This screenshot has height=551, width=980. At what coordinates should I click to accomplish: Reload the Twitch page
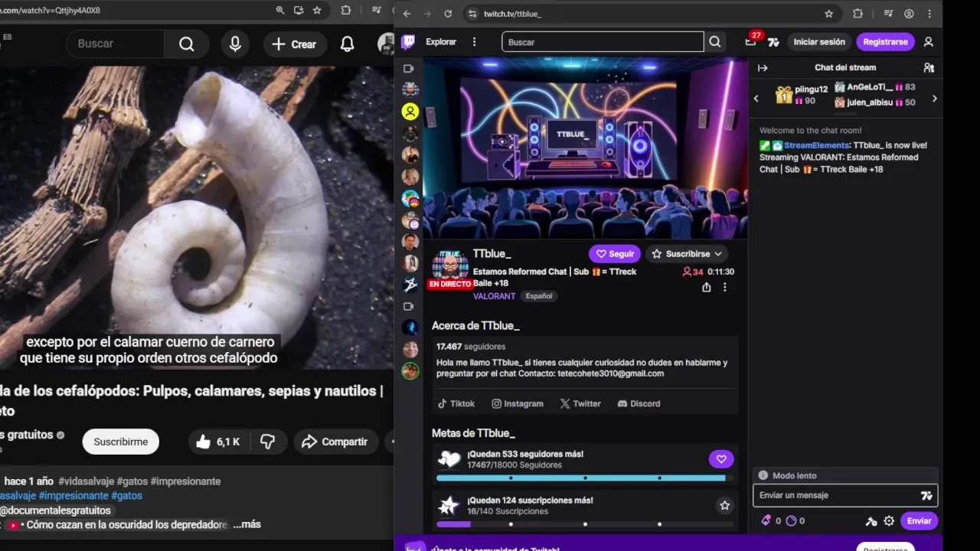tap(448, 14)
